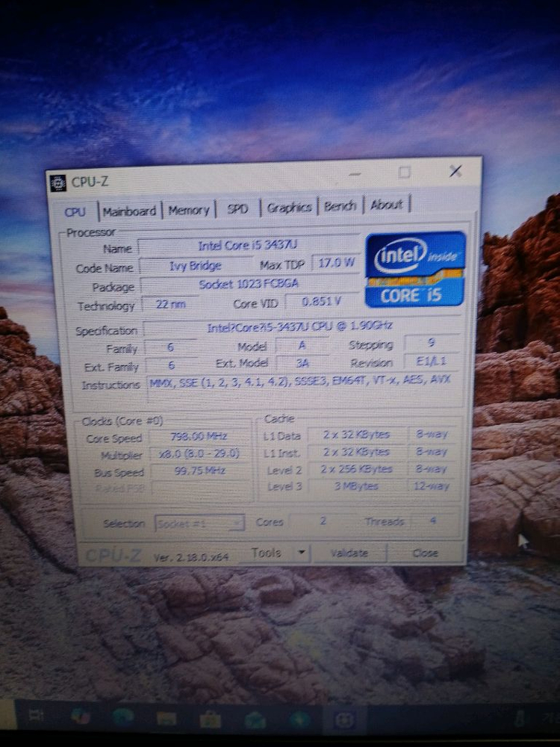Click the CPU-Z taskbar icon
The width and height of the screenshot is (560, 747).
tap(345, 720)
